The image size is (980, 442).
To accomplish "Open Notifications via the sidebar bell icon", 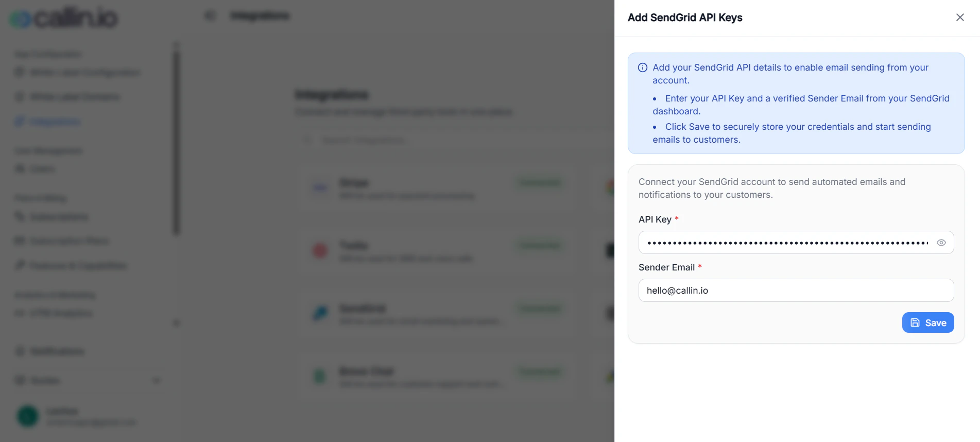I will tap(20, 351).
